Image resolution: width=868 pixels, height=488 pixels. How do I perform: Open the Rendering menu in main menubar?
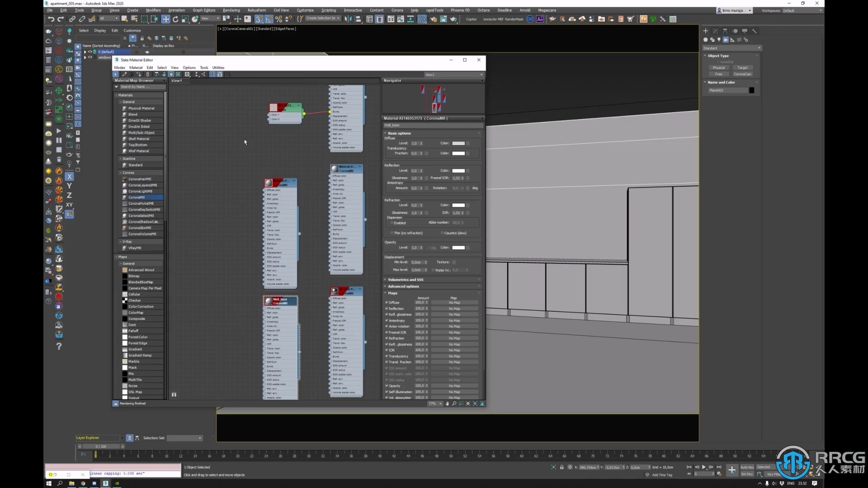[231, 10]
